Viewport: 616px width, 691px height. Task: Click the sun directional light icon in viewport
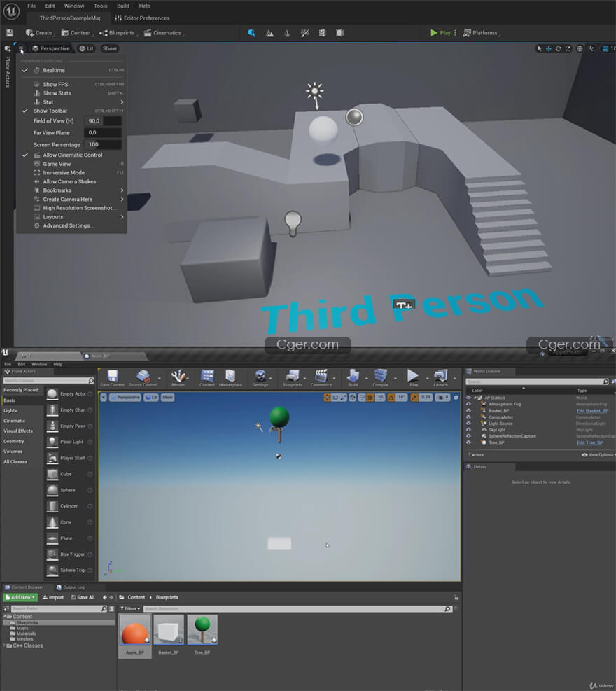coord(314,91)
